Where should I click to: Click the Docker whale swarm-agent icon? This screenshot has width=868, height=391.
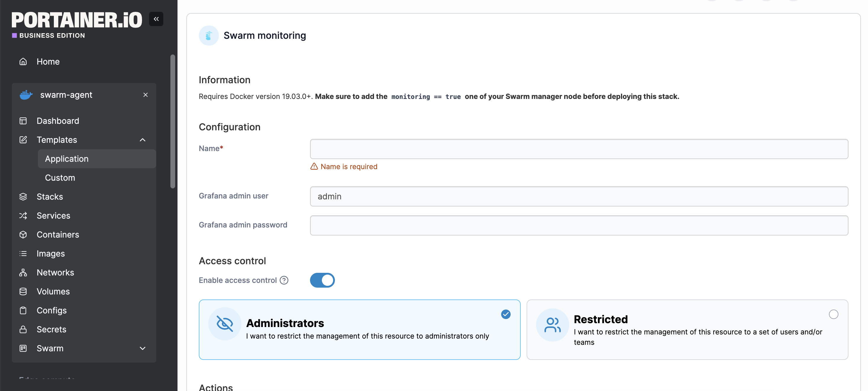click(x=26, y=95)
